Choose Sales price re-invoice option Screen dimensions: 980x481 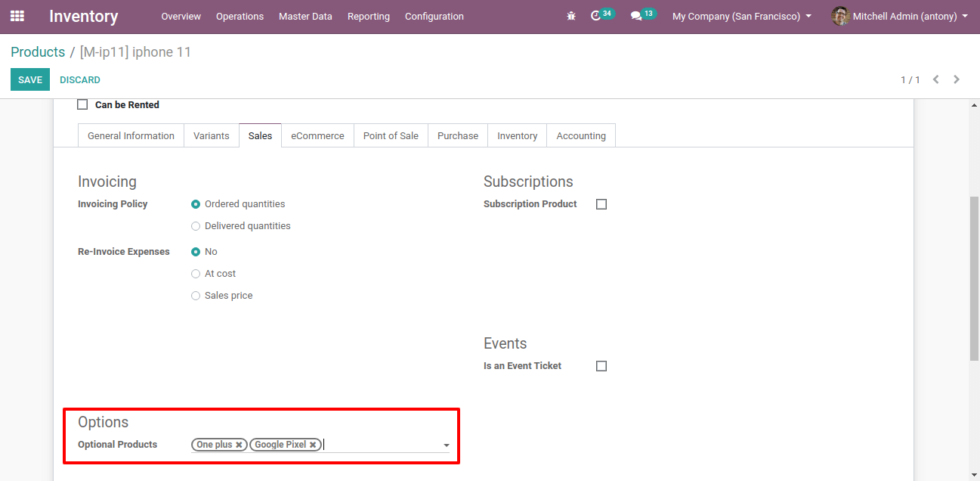(196, 296)
